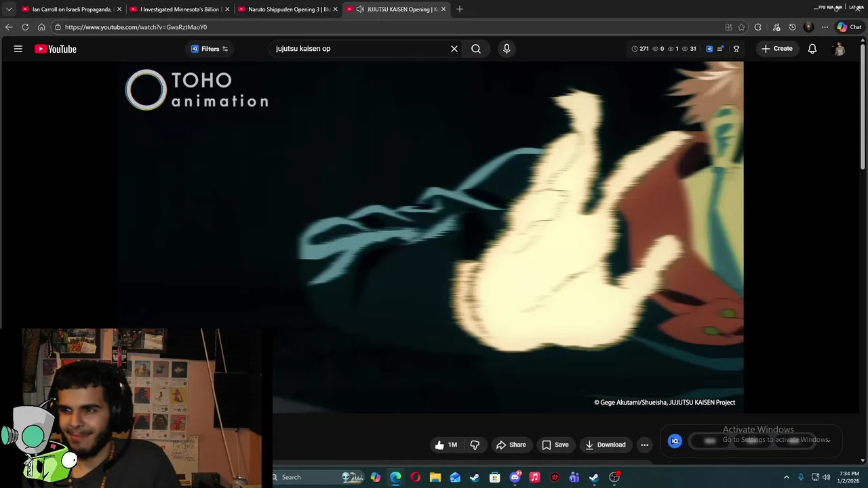Screen dimensions: 868x488
Task: Open browser History clock icon
Action: click(792, 27)
